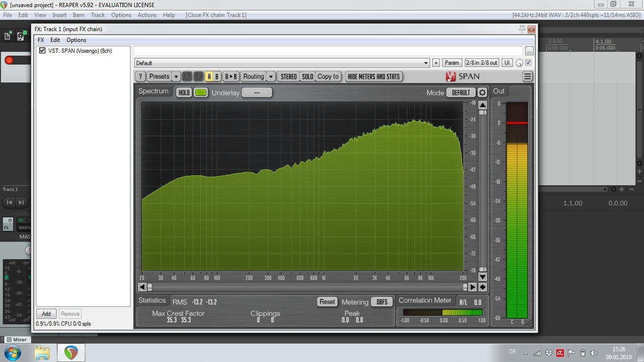Open the FX menu in FX chain window

pos(41,40)
